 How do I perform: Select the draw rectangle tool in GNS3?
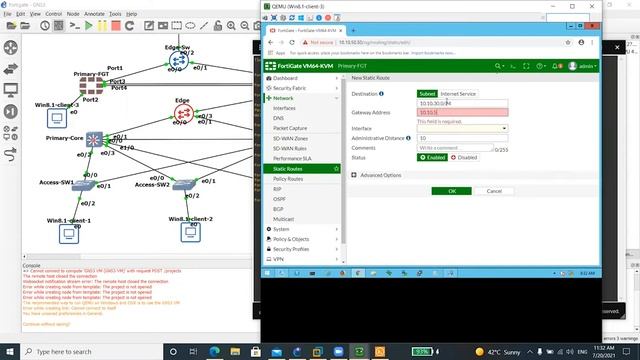point(177,26)
